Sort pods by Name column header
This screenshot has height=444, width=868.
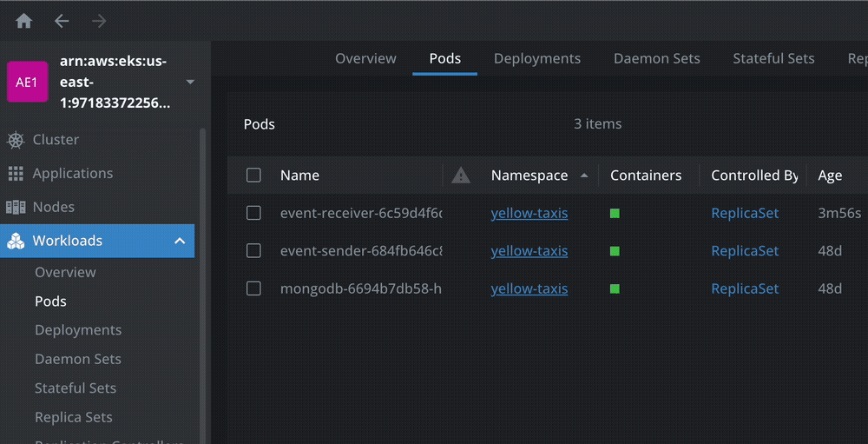[x=299, y=176]
